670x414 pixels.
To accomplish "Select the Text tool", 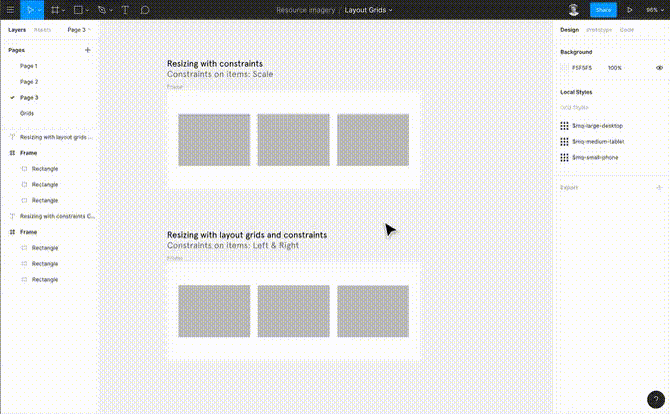I will coord(125,10).
